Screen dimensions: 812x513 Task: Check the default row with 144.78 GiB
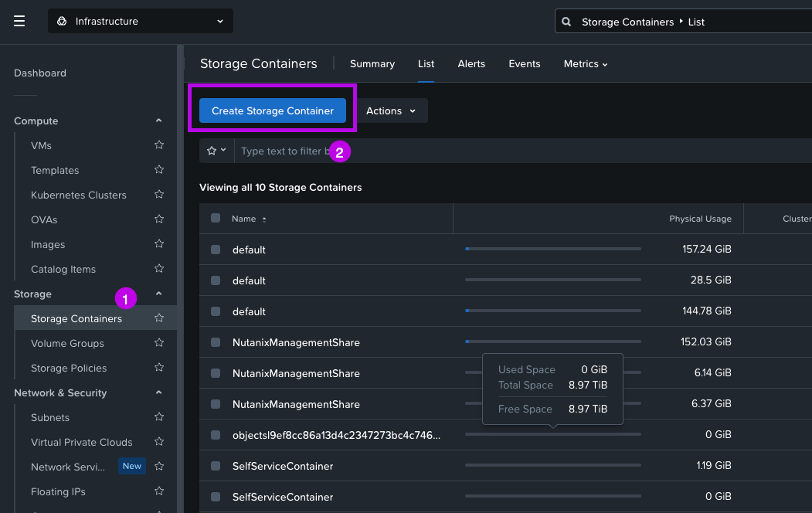pyautogui.click(x=216, y=311)
